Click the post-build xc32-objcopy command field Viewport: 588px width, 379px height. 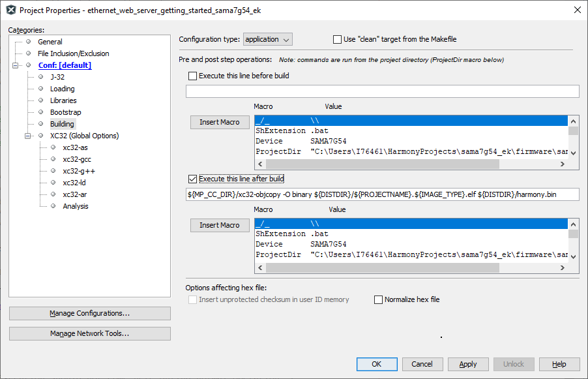[382, 194]
